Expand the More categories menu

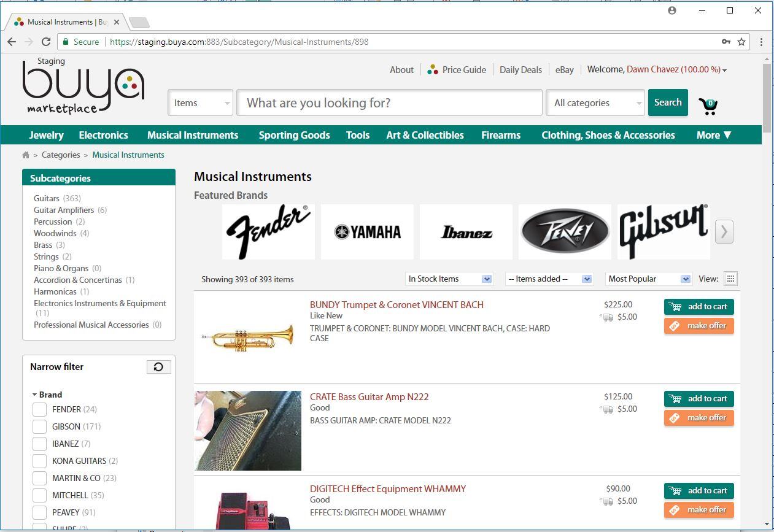pyautogui.click(x=714, y=135)
